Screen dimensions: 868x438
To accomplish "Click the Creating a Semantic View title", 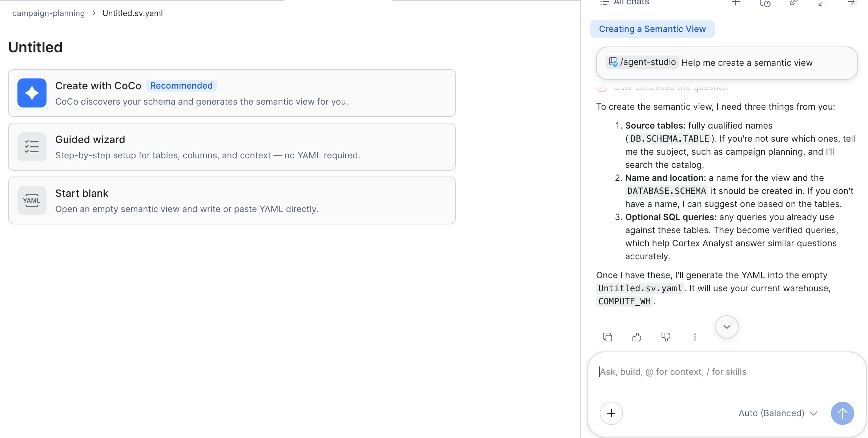I will [x=652, y=29].
